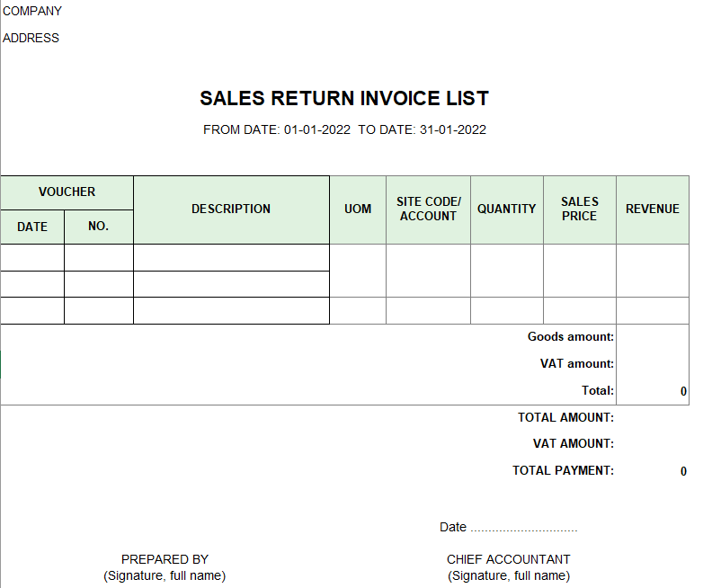The width and height of the screenshot is (712, 588).
Task: Select the VAT amount label cell
Action: 576,364
